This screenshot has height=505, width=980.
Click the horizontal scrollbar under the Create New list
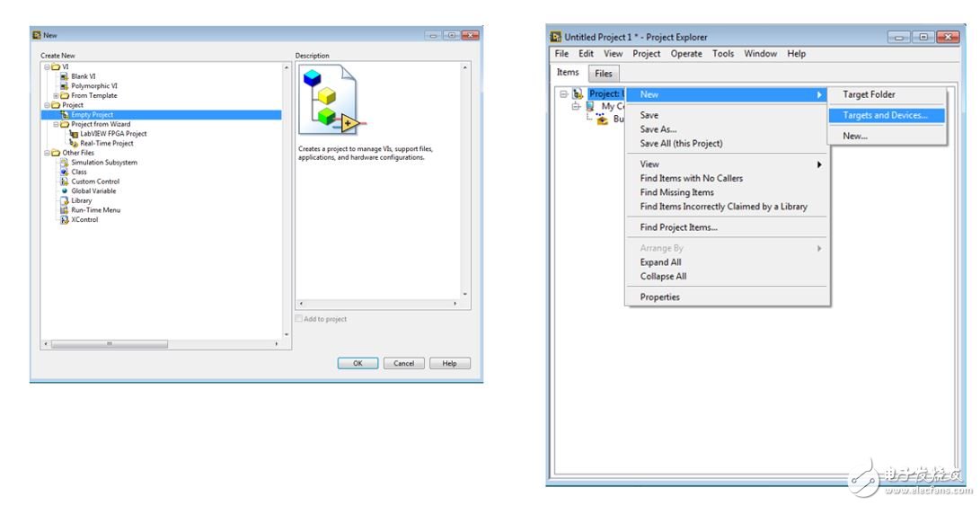point(162,344)
